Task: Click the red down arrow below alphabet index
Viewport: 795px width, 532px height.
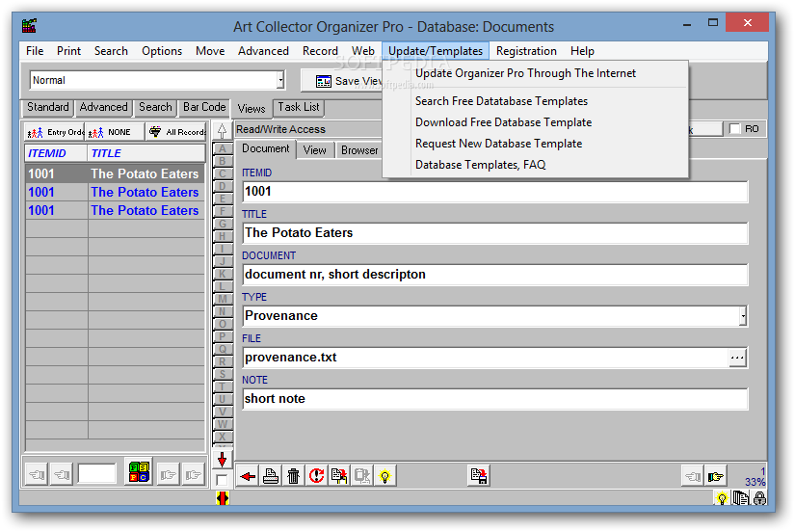Action: 222,460
